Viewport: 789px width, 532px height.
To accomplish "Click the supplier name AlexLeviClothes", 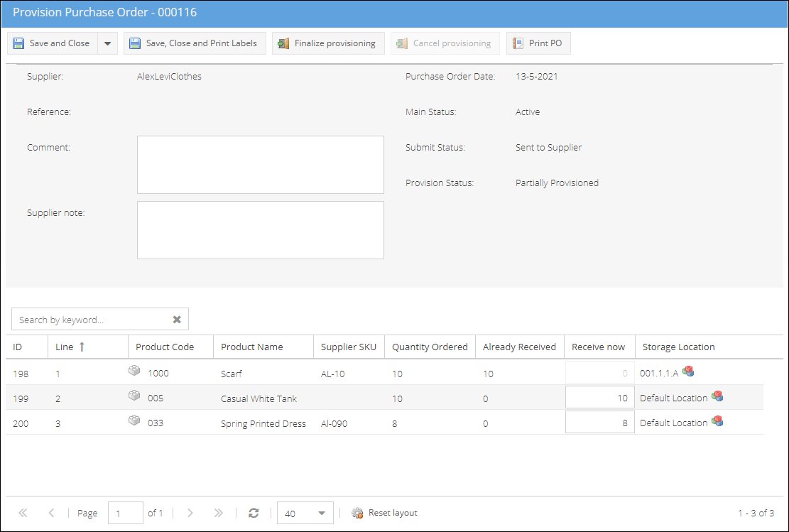I will tap(169, 77).
